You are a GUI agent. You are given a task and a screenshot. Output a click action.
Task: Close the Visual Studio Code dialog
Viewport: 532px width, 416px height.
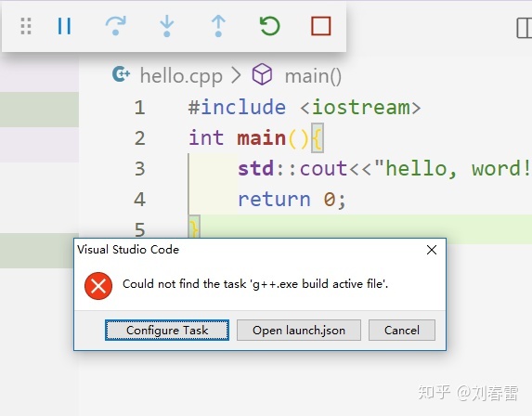point(432,250)
